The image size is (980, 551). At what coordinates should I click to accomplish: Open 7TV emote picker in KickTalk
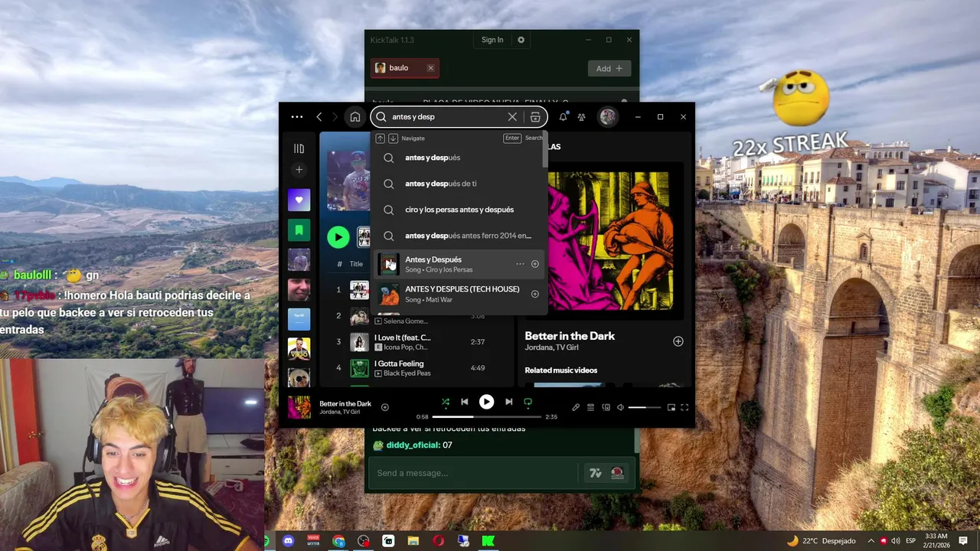596,474
